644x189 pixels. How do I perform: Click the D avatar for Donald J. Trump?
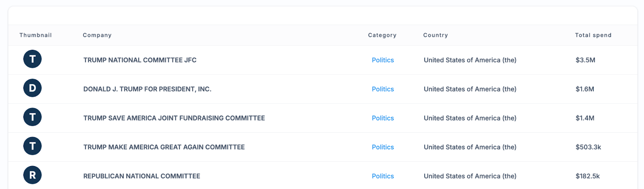[x=33, y=88]
